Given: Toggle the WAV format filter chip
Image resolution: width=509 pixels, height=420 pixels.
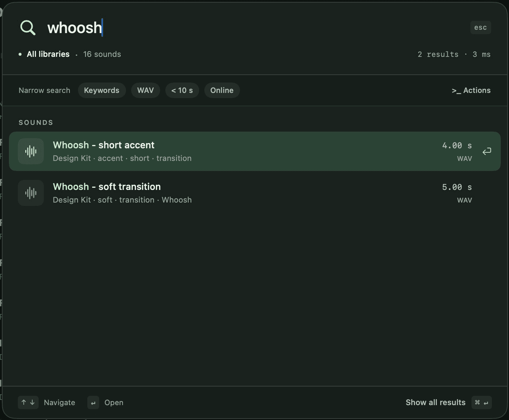Looking at the screenshot, I should 146,90.
